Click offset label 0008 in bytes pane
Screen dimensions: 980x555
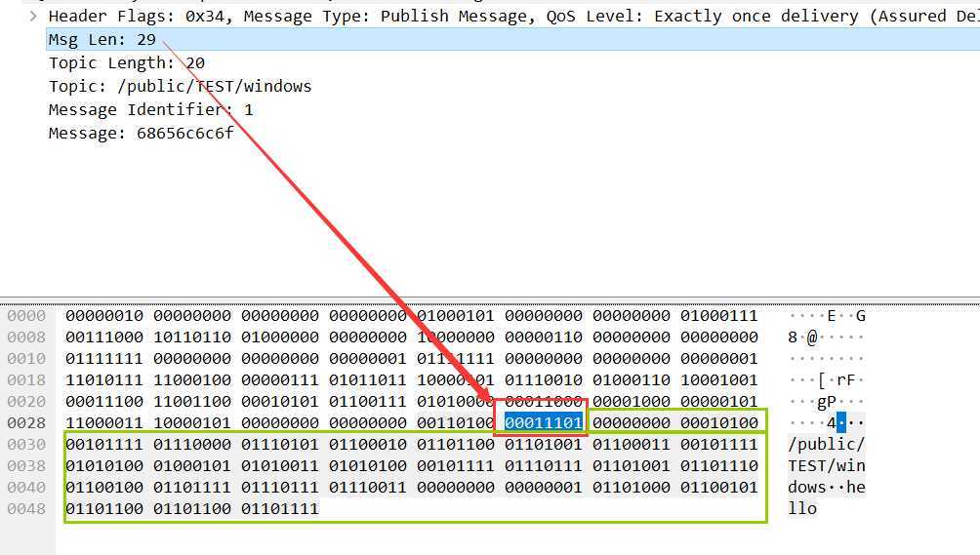coord(26,337)
